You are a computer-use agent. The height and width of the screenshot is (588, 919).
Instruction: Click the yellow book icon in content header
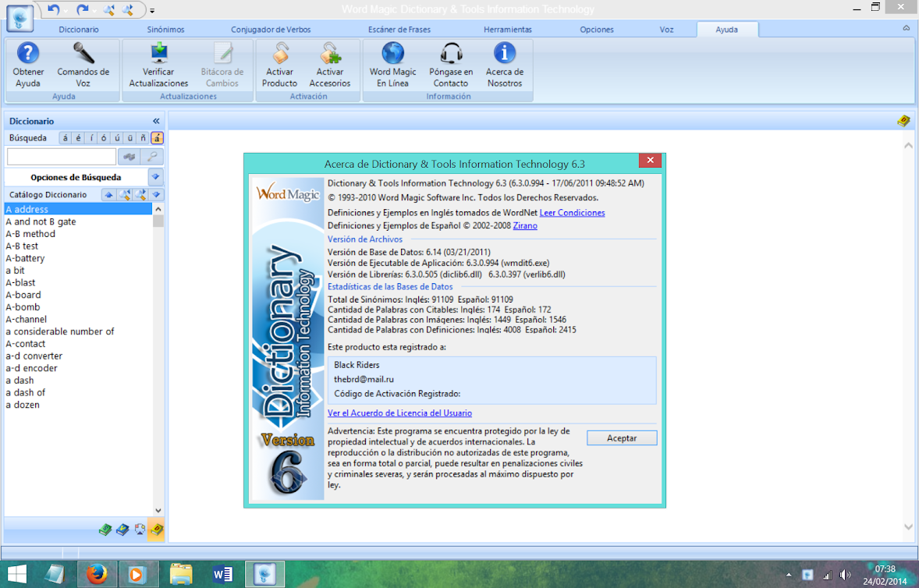903,121
